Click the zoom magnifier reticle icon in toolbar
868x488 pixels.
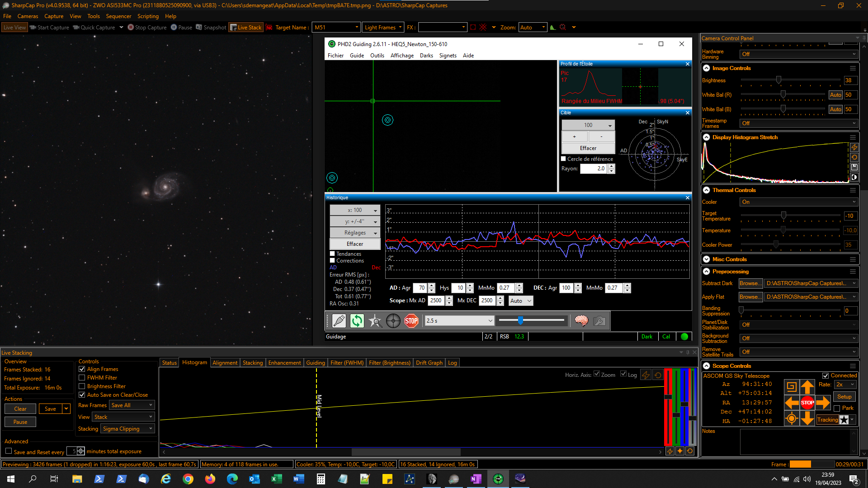(x=563, y=28)
